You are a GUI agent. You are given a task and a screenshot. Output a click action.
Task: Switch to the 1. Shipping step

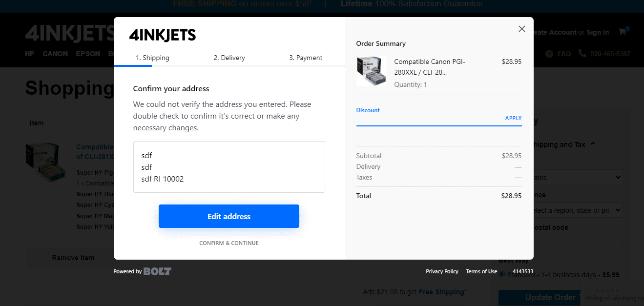pos(152,58)
